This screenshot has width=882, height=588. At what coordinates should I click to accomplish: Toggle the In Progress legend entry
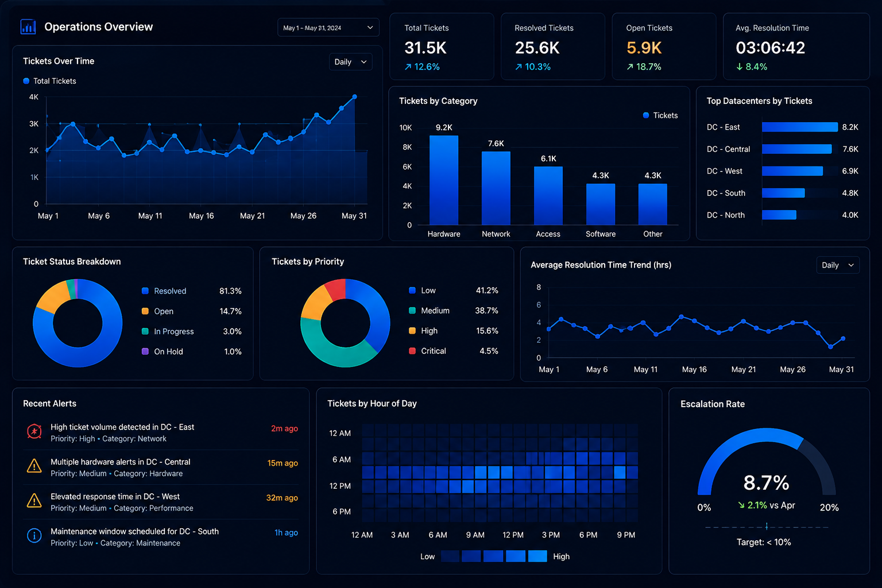tap(168, 331)
